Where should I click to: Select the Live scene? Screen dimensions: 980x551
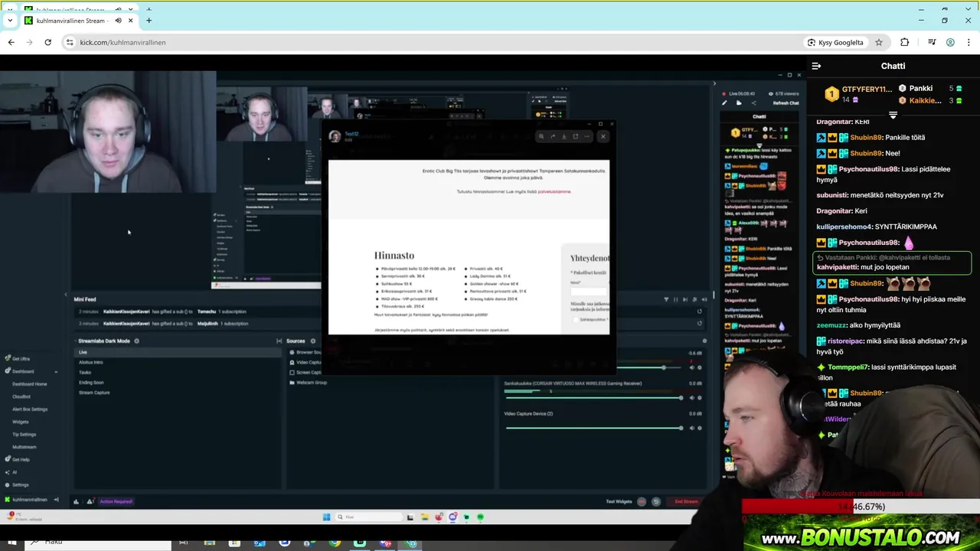pos(178,352)
